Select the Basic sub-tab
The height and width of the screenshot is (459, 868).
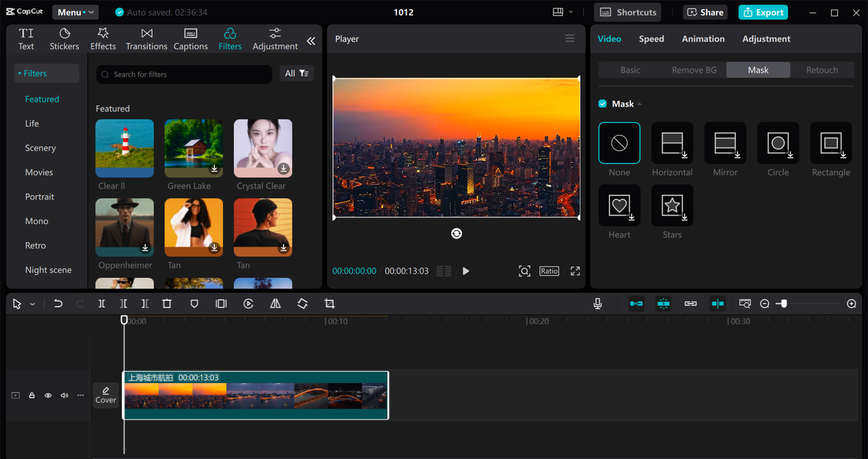coord(630,70)
